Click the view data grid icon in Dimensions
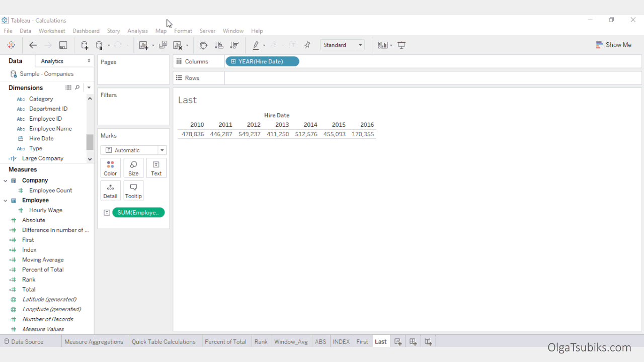Viewport: 644px width, 362px height. [x=68, y=87]
